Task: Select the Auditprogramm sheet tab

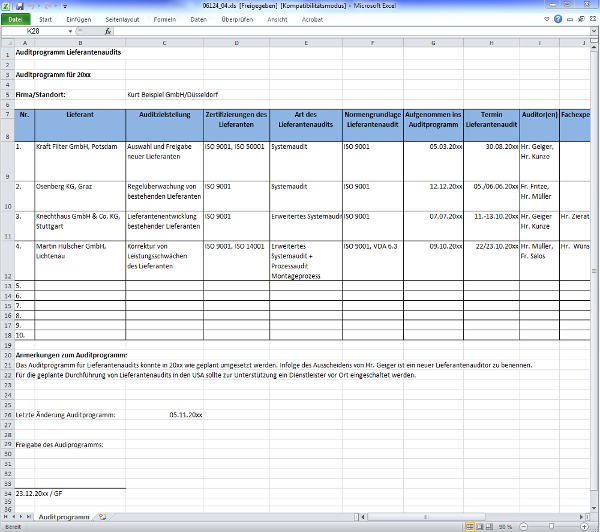Action: [x=64, y=517]
